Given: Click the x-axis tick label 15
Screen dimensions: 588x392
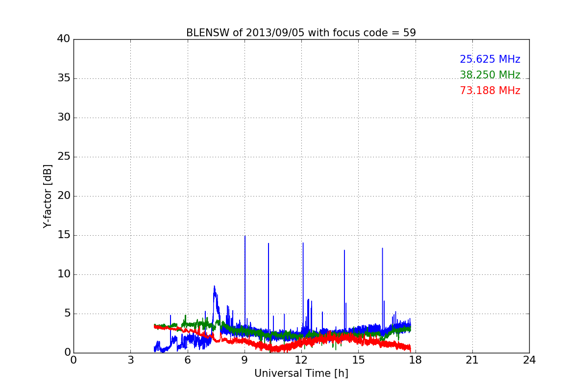Looking at the screenshot, I should tap(358, 360).
